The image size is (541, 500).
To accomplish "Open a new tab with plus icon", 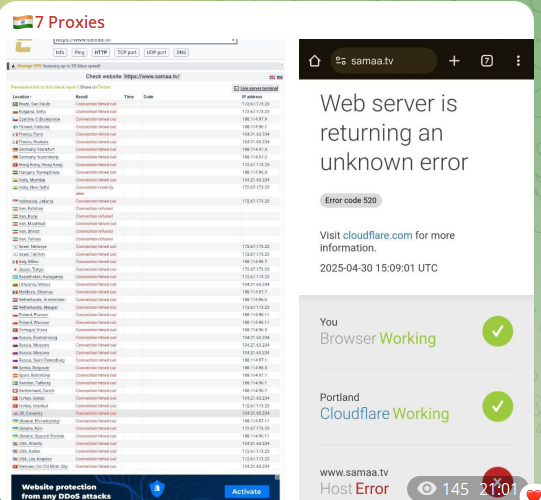I will tap(454, 61).
